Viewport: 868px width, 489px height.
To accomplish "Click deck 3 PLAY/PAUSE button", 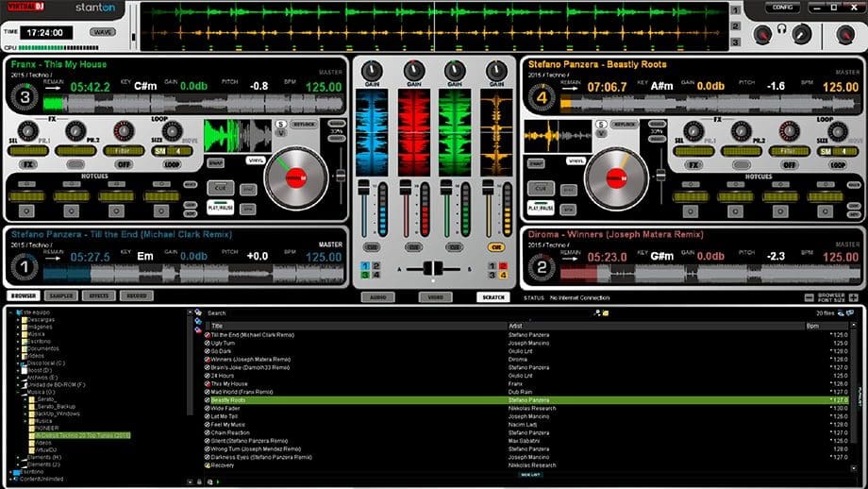I will click(221, 207).
